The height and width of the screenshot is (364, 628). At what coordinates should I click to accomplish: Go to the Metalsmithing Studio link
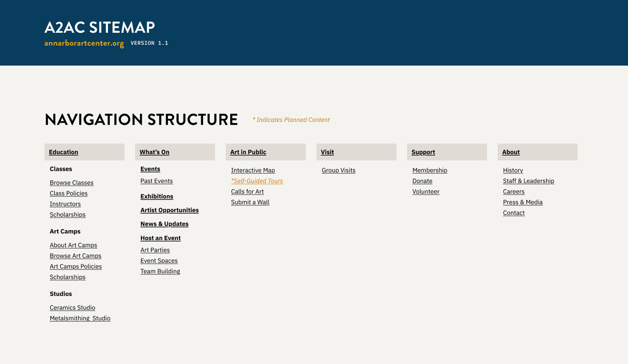click(80, 318)
